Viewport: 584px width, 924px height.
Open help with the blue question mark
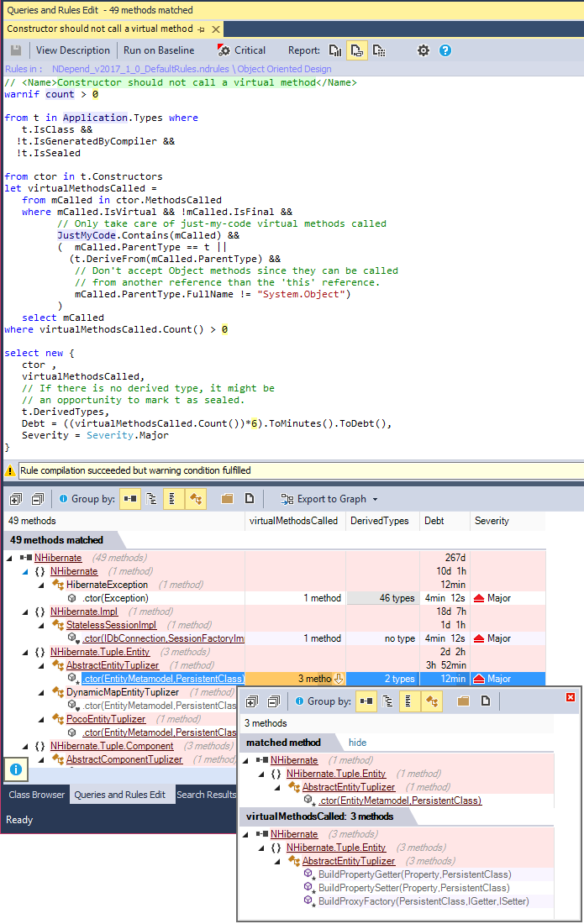tap(445, 50)
